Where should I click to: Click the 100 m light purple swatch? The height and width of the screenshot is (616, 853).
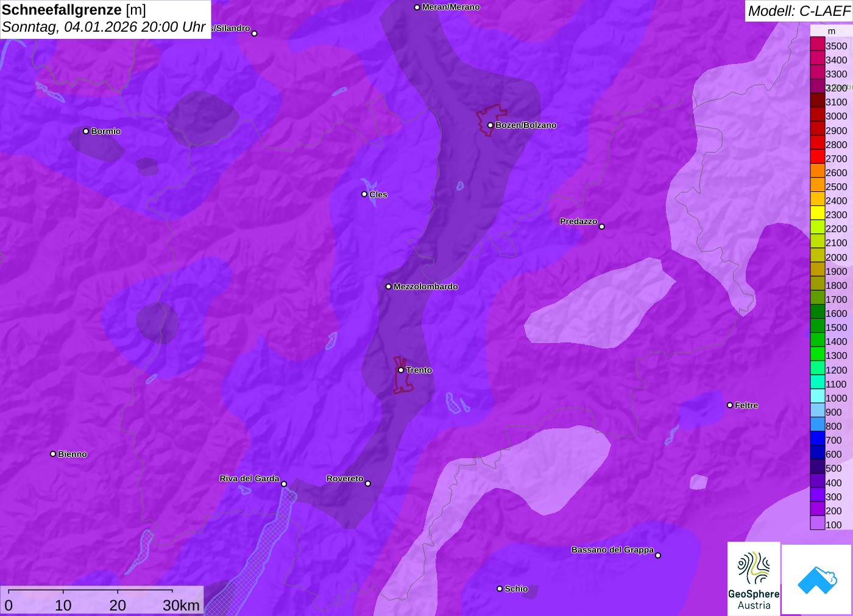pyautogui.click(x=817, y=523)
